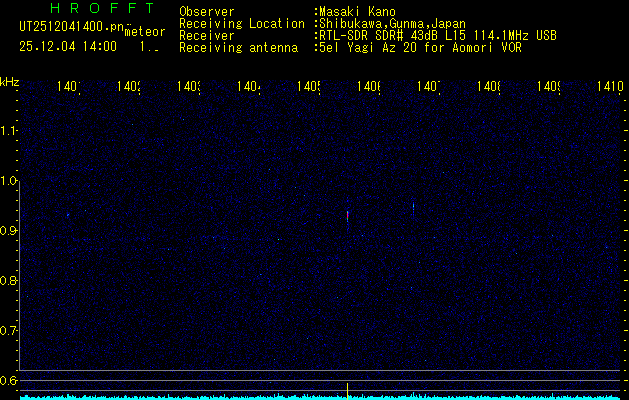This screenshot has width=629, height=400.
Task: Click the 1406 time axis label
Action: tap(369, 86)
